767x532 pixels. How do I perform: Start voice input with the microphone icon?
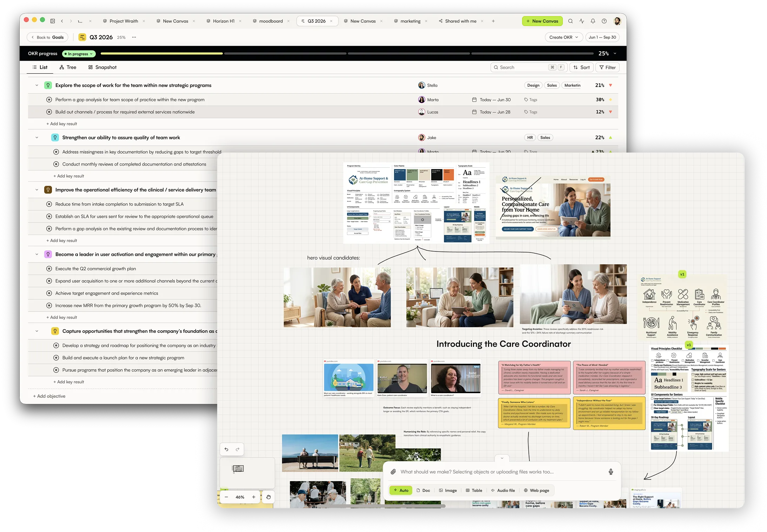[x=611, y=472]
